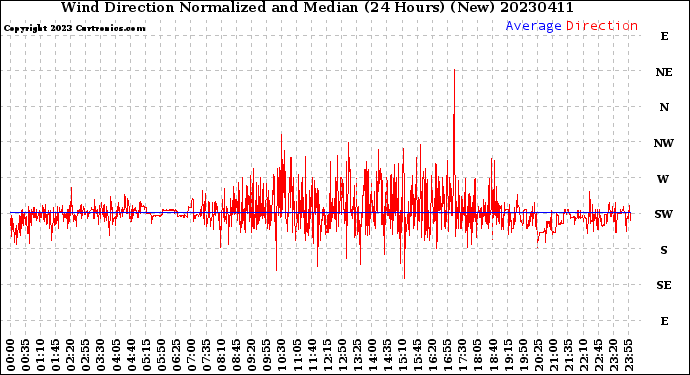Click the 17:30 time label

click(x=462, y=355)
